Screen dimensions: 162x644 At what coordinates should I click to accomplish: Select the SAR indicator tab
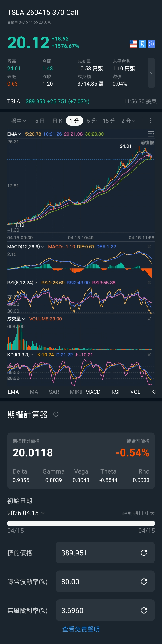coord(54,392)
